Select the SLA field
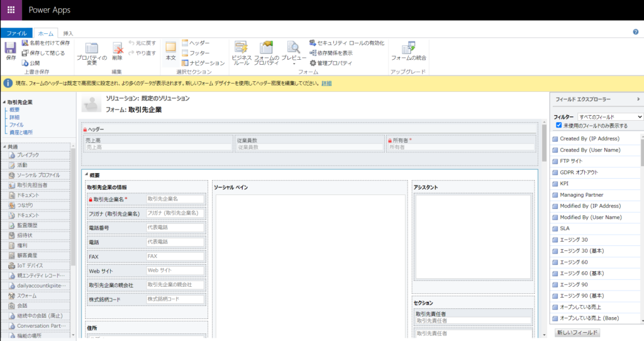This screenshot has height=341, width=644. (596, 228)
